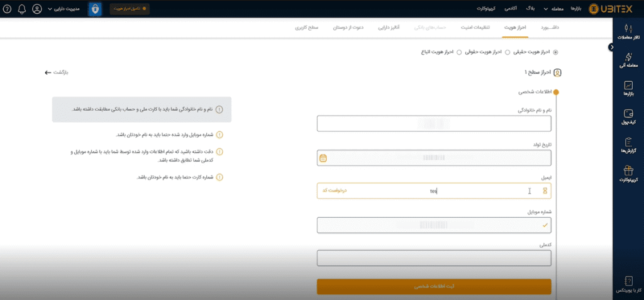644x300 pixels.
Task: Collapse the sidebar with the arrow handle
Action: coord(611,47)
